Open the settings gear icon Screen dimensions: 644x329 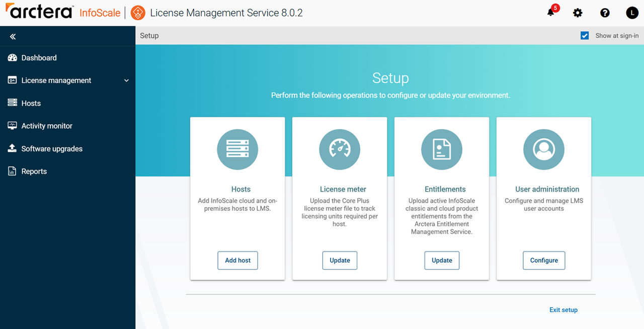pos(578,13)
